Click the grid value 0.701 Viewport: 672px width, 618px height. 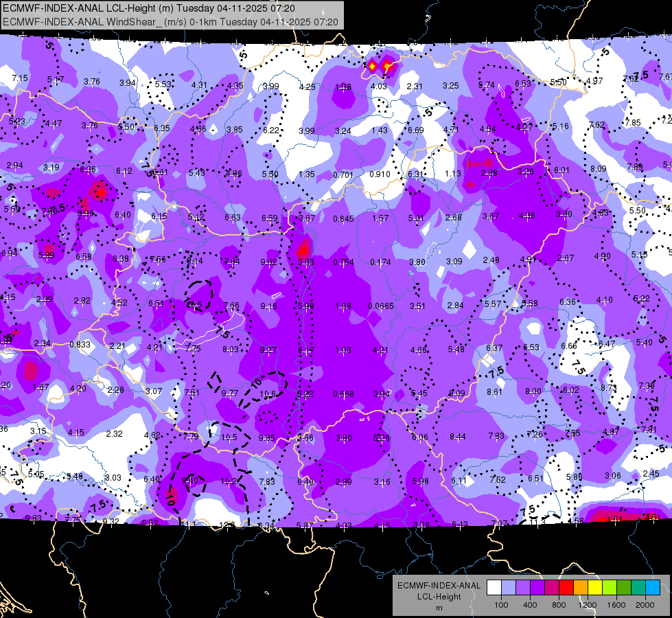[343, 174]
